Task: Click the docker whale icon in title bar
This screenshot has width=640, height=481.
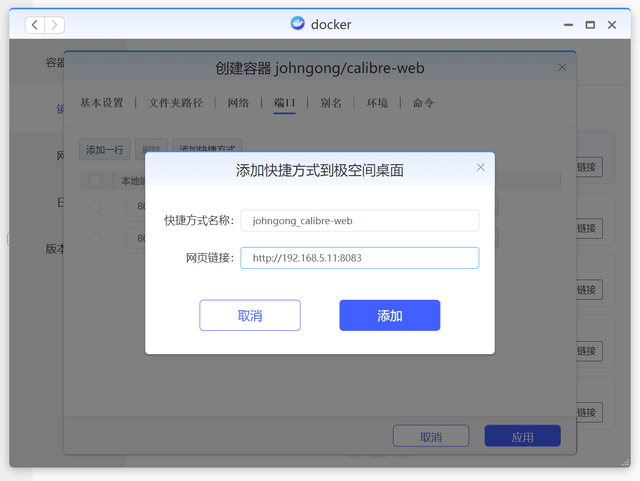Action: (298, 24)
